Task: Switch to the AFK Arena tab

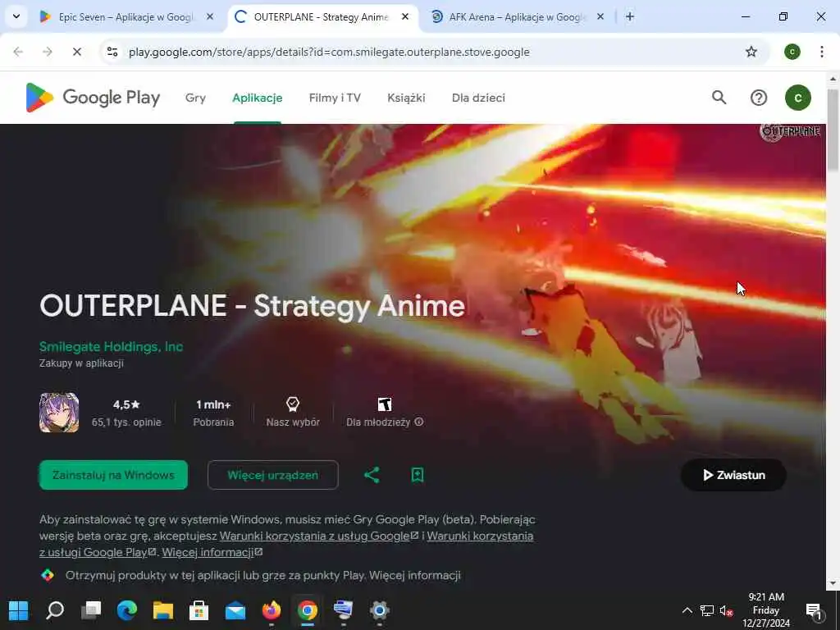Action: 517,16
